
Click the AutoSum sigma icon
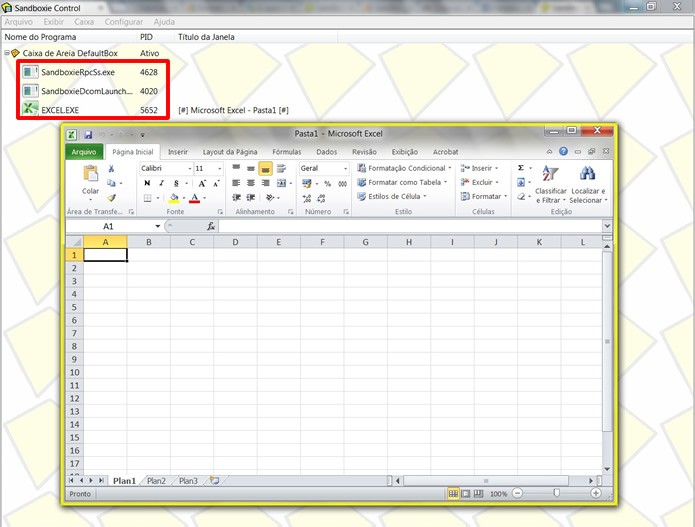coord(521,168)
